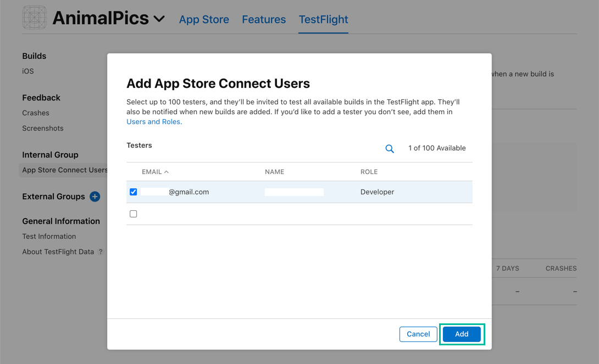Select the TestFlight tab

(x=323, y=19)
